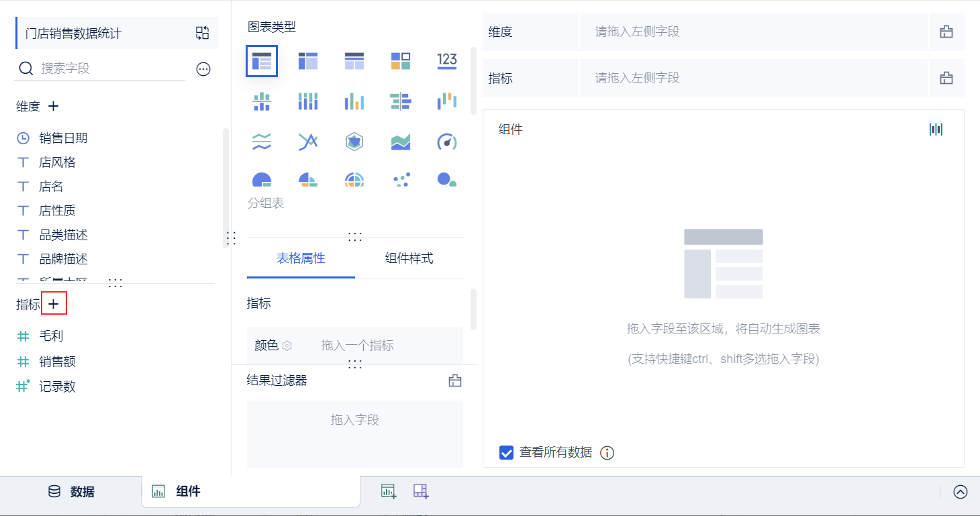This screenshot has height=516, width=980.
Task: Click the add component icon in bottom bar
Action: (x=389, y=491)
